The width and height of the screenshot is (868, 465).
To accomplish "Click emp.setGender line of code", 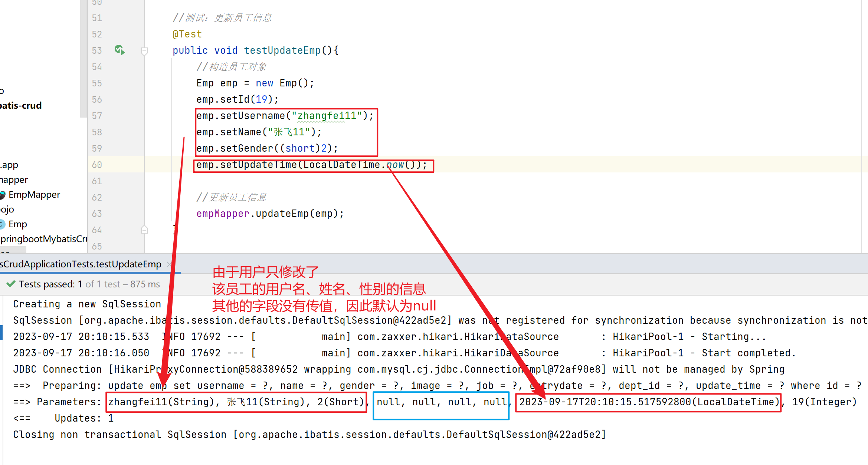I will (267, 148).
